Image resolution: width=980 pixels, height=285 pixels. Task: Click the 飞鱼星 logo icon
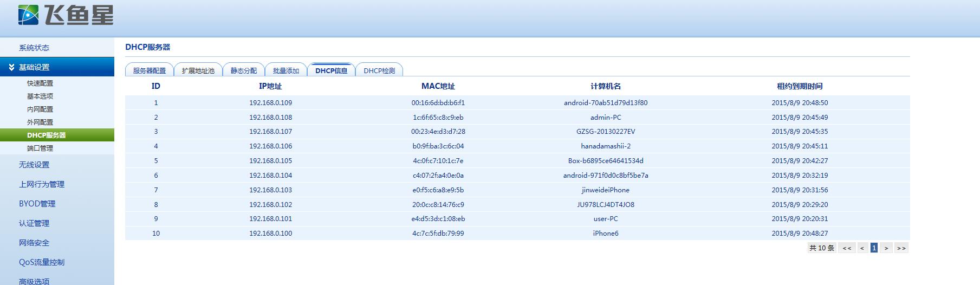click(x=28, y=15)
